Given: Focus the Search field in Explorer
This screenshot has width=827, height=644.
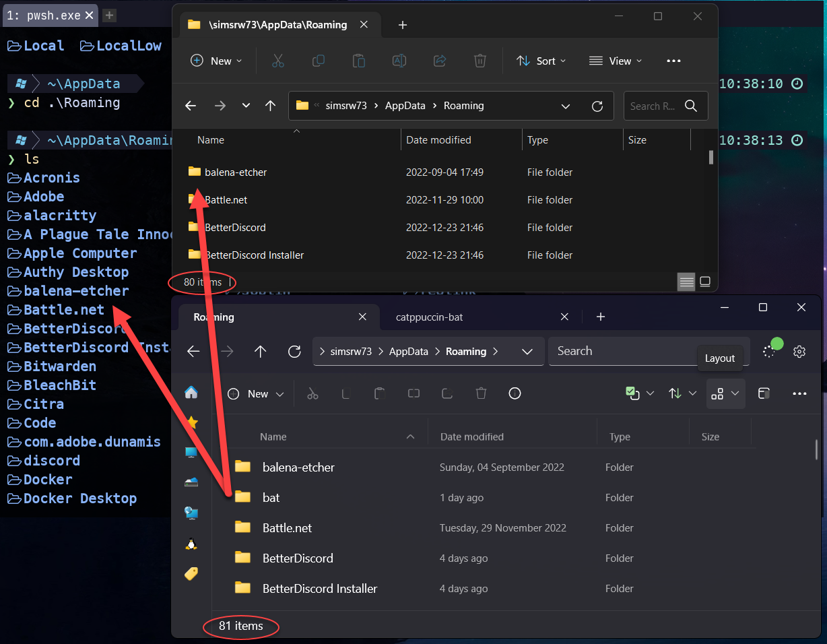Looking at the screenshot, I should click(x=665, y=106).
